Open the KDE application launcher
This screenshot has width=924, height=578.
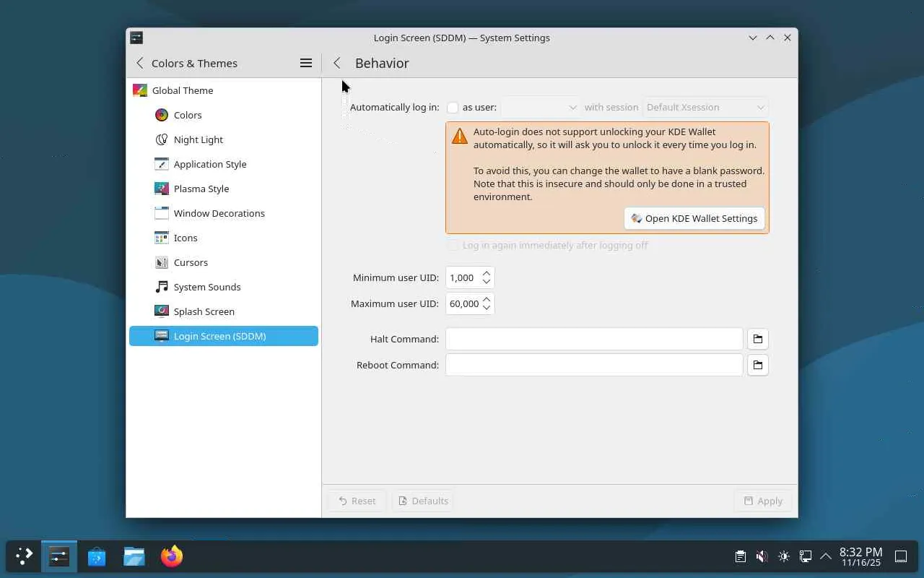(25, 556)
